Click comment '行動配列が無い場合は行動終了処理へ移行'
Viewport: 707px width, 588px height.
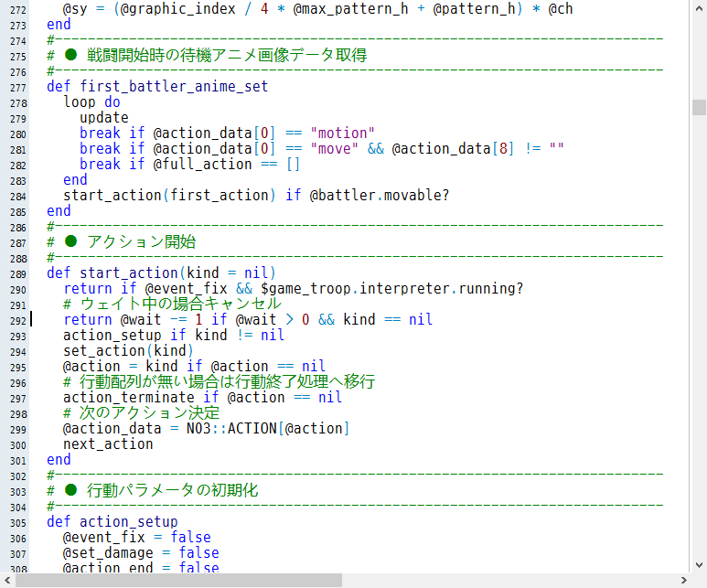tap(227, 382)
